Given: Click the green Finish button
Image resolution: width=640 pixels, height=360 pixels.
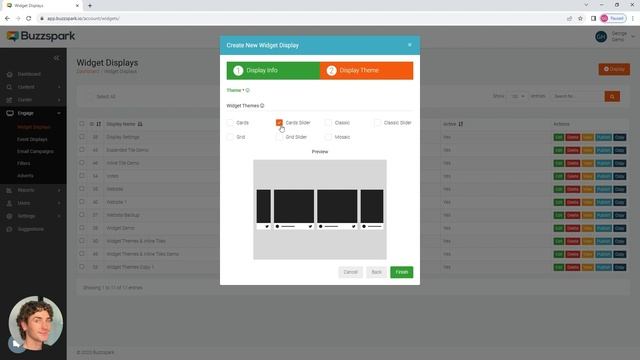Looking at the screenshot, I should click(x=402, y=272).
